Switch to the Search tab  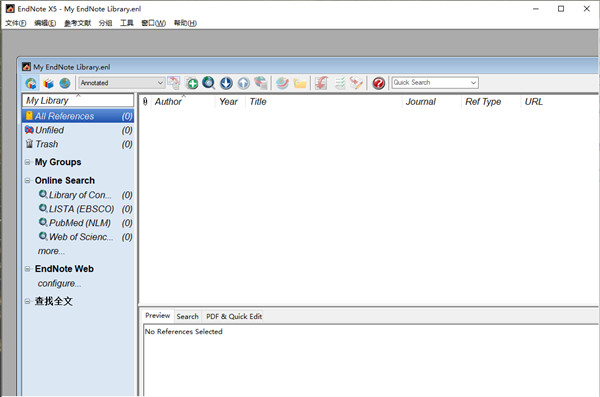(x=188, y=317)
